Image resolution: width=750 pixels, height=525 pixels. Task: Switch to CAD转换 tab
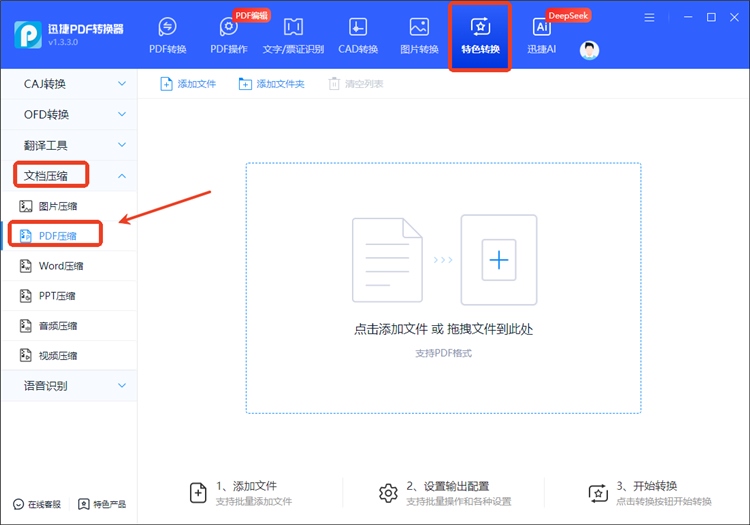(358, 36)
